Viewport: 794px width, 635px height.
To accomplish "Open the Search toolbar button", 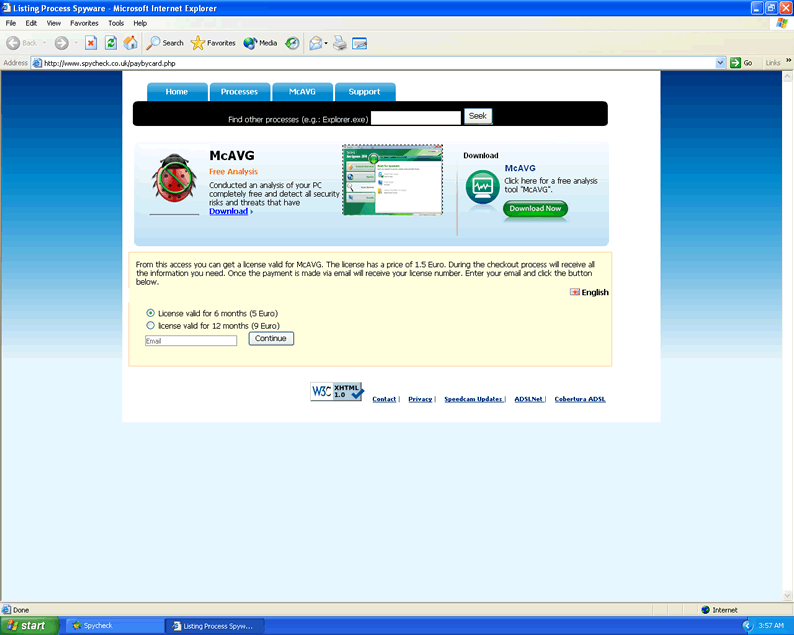I will pos(165,43).
